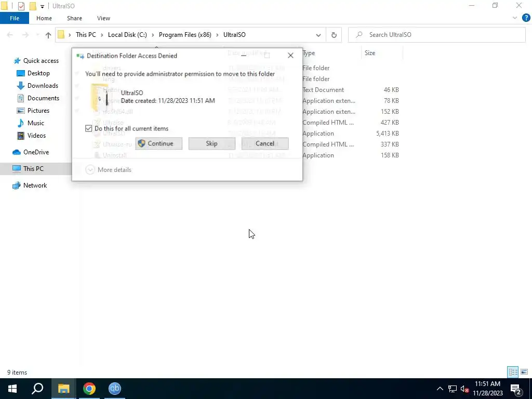532x399 pixels.
Task: Click the Skip button in the dialog
Action: click(212, 143)
